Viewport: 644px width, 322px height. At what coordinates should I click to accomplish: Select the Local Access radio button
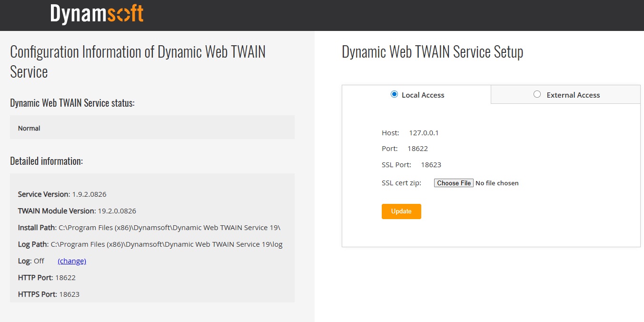[x=394, y=94]
